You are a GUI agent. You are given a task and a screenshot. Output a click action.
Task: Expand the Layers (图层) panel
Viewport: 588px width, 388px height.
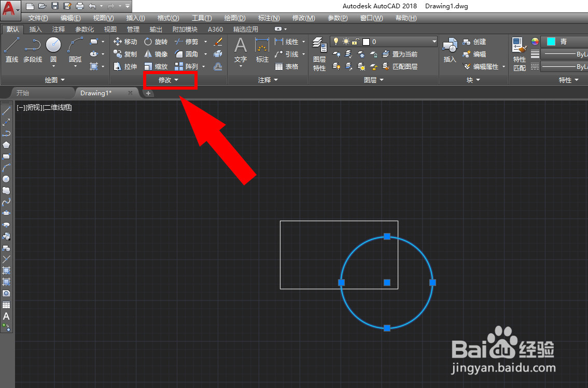pyautogui.click(x=374, y=80)
